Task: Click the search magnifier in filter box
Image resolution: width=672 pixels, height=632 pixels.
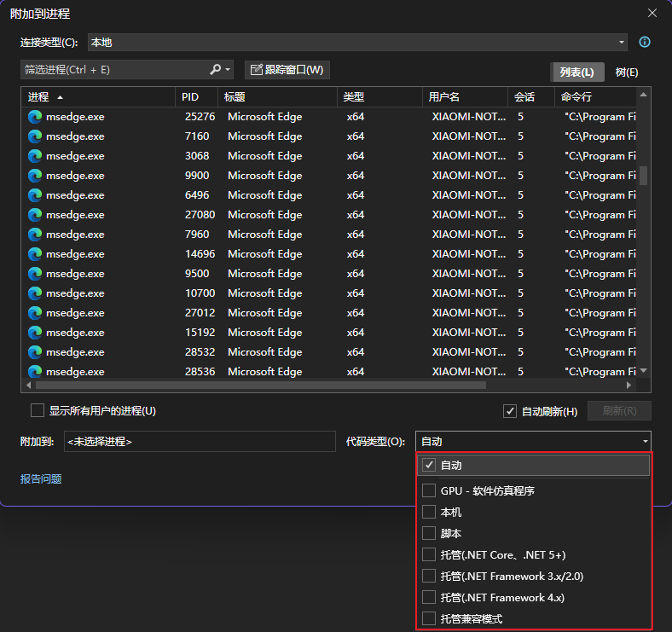Action: coord(215,70)
